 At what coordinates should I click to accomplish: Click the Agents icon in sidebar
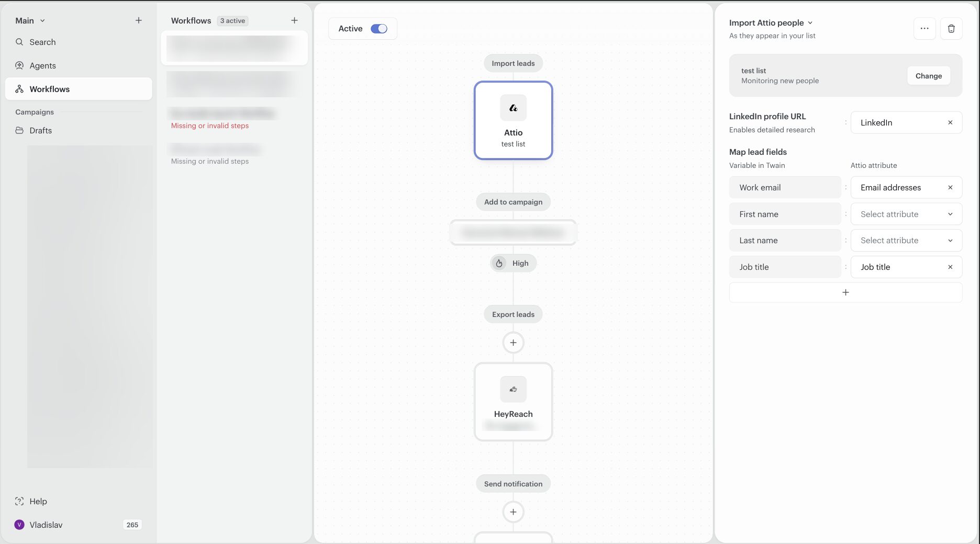19,65
